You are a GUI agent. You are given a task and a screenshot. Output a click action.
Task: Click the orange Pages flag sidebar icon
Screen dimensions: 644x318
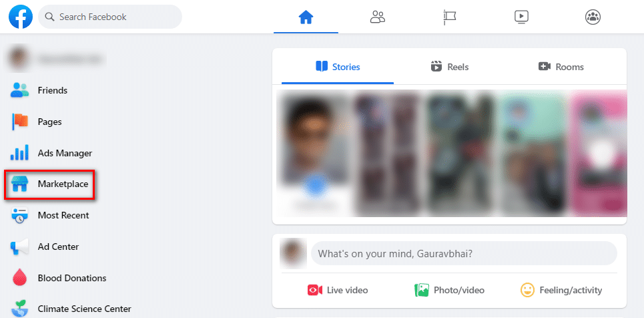click(19, 122)
